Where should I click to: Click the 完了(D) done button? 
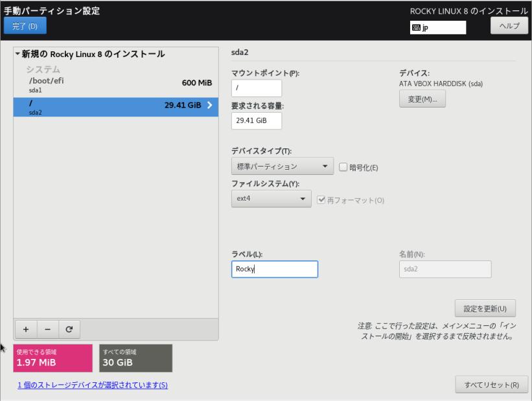click(x=25, y=26)
